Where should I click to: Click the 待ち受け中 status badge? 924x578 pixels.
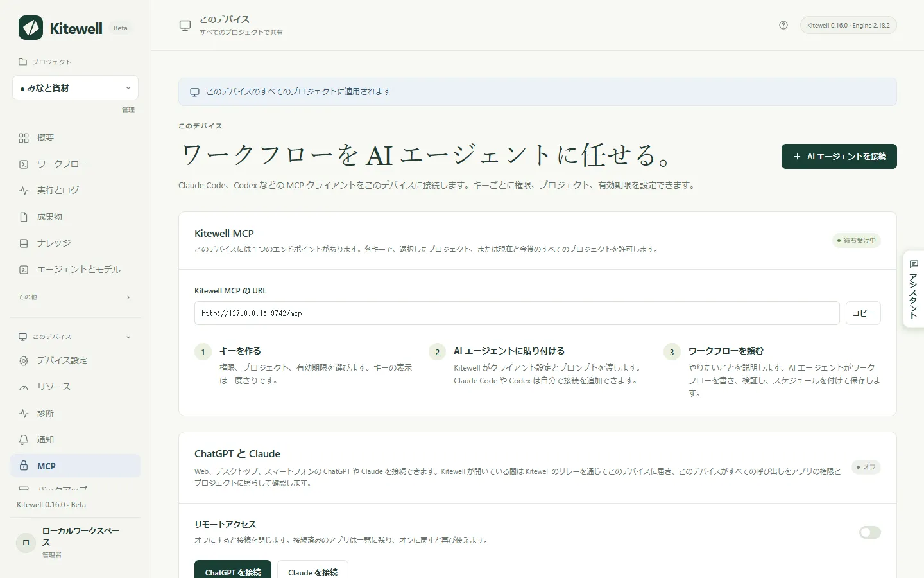[x=857, y=241]
